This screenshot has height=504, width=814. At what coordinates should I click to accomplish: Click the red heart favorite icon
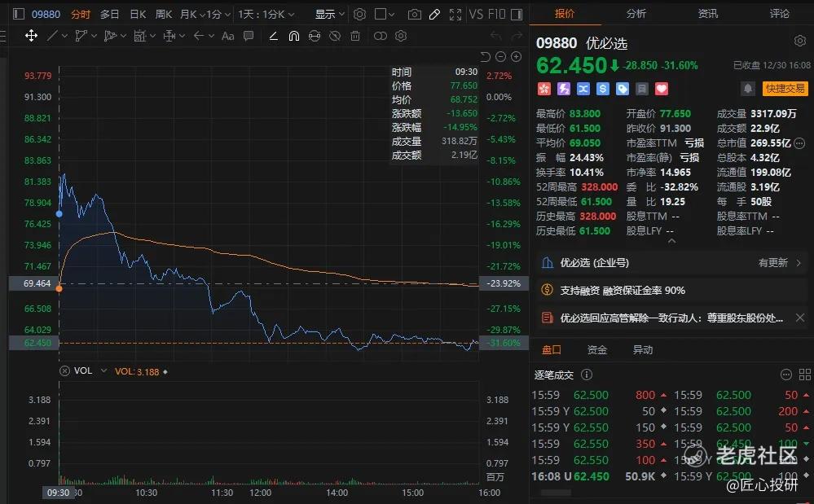pos(662,90)
